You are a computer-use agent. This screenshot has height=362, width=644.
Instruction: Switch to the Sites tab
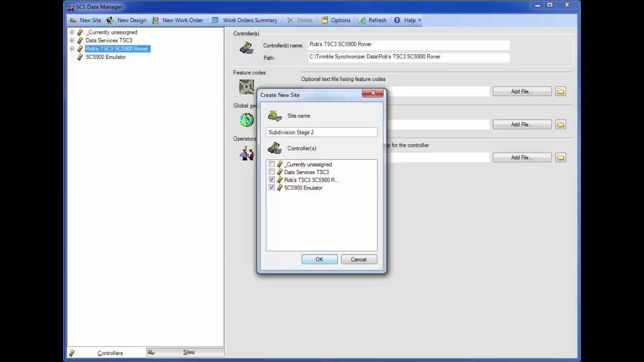click(185, 352)
